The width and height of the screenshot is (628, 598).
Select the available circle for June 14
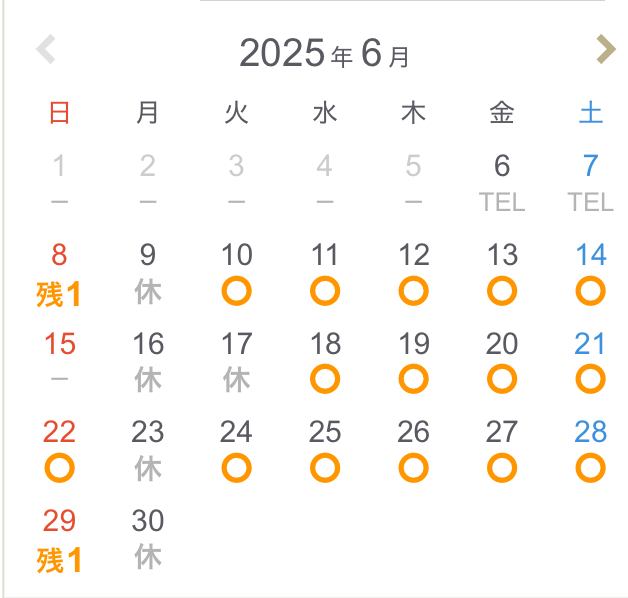tap(591, 291)
